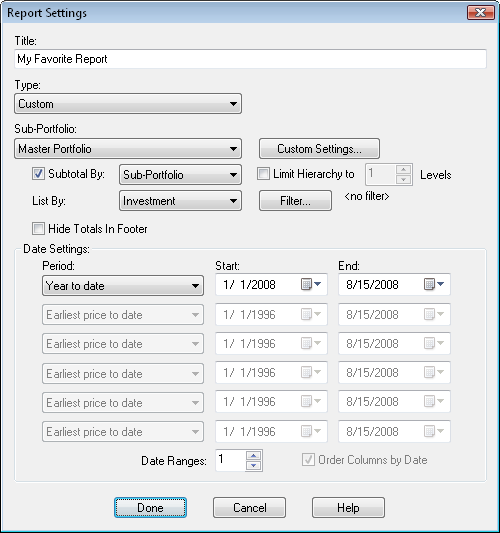Decrease the Date Ranges value
The height and width of the screenshot is (533, 500).
[254, 466]
